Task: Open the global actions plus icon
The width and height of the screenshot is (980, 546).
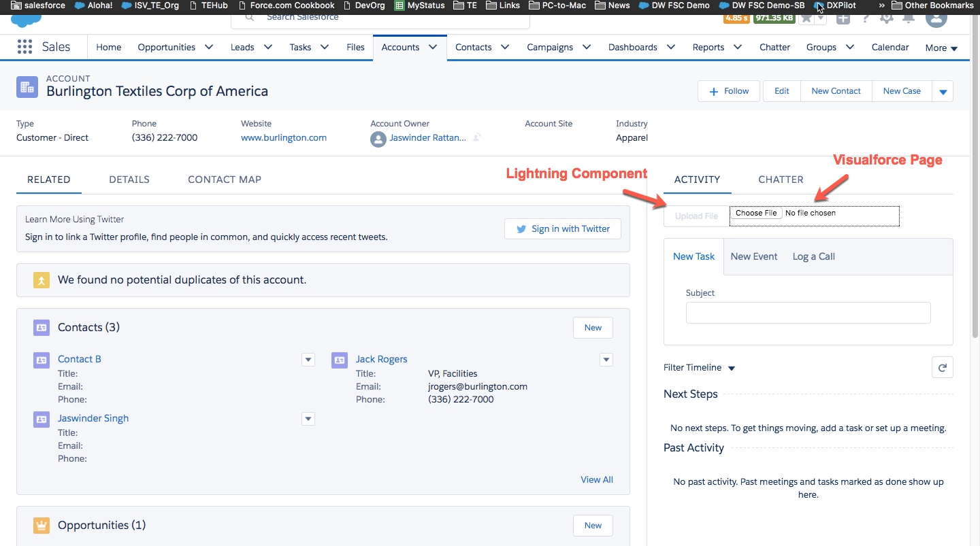Action: 843,18
